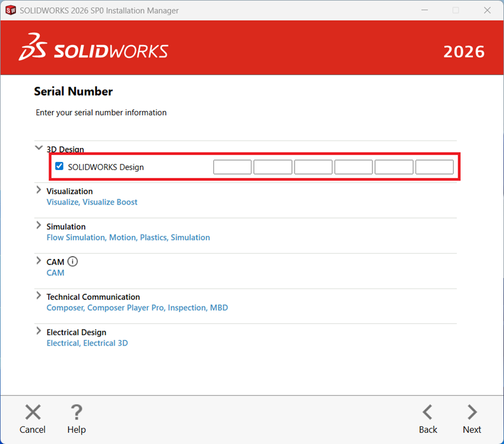Expand the Technical Communication section
This screenshot has height=444, width=504.
pyautogui.click(x=39, y=295)
